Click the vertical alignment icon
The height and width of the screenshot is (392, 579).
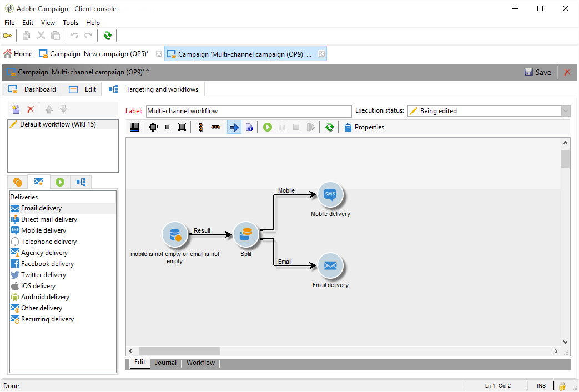click(x=200, y=128)
